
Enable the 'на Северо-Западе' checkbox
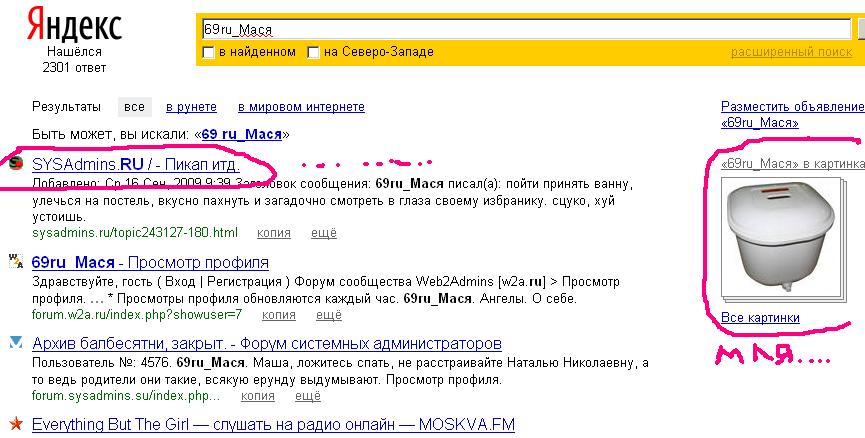(313, 53)
